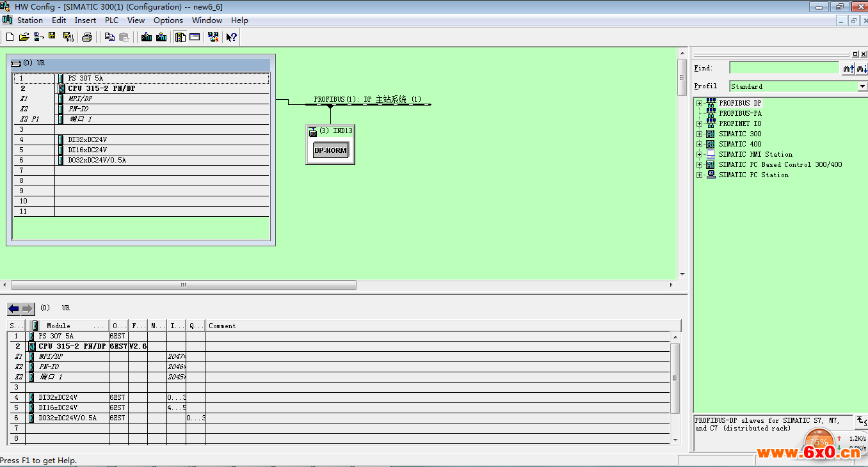Screen dimensions: 868x467
Task: Click the Open folder toolbar icon
Action: coord(24,37)
